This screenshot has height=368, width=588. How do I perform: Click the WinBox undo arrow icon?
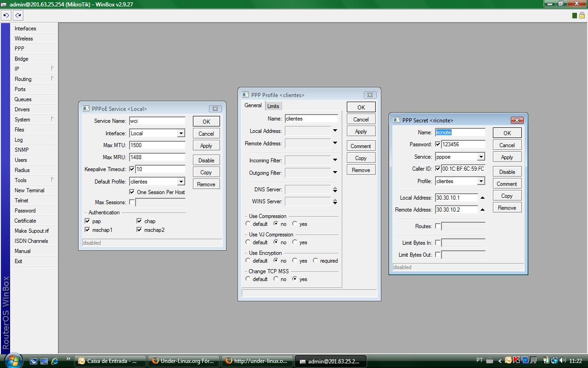(x=6, y=15)
